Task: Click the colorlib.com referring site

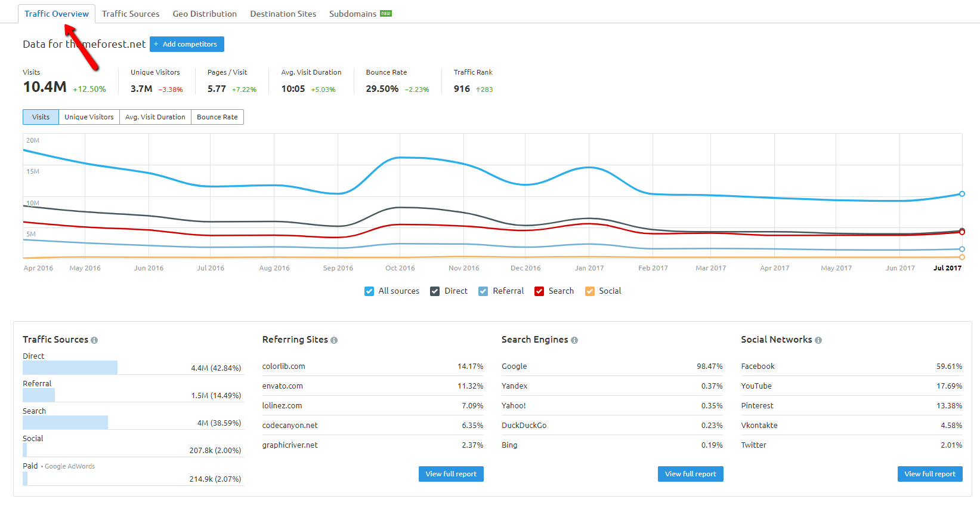Action: coord(283,367)
